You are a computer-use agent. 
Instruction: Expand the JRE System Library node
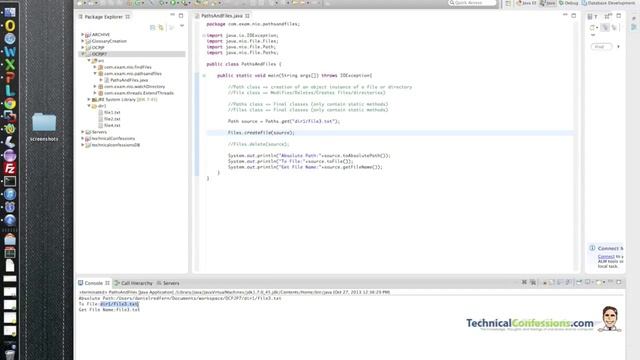[89, 99]
